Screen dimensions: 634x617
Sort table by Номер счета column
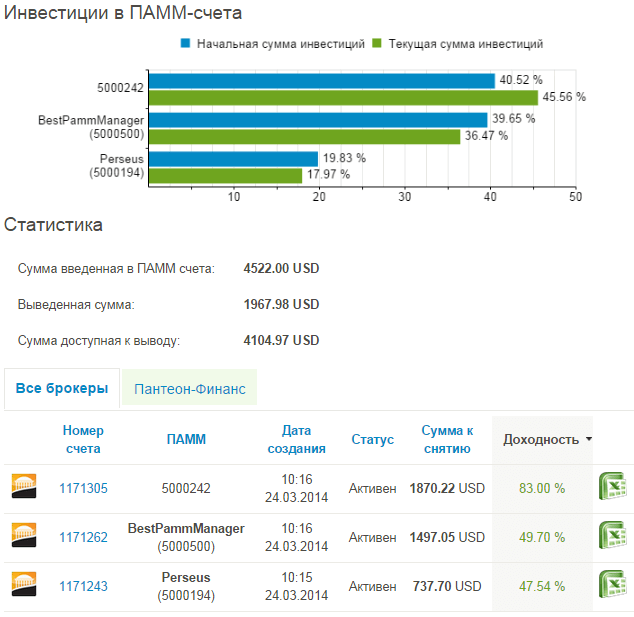(x=83, y=439)
